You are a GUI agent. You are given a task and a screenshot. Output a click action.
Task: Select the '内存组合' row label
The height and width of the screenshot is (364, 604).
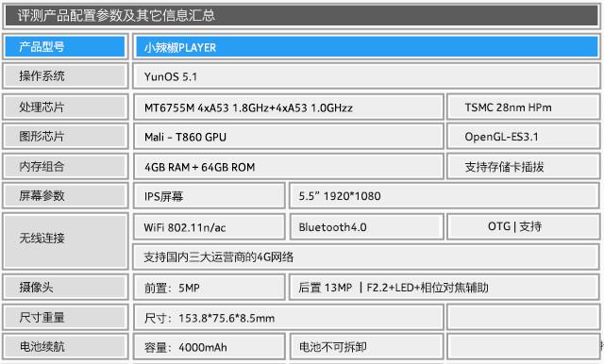pyautogui.click(x=65, y=166)
